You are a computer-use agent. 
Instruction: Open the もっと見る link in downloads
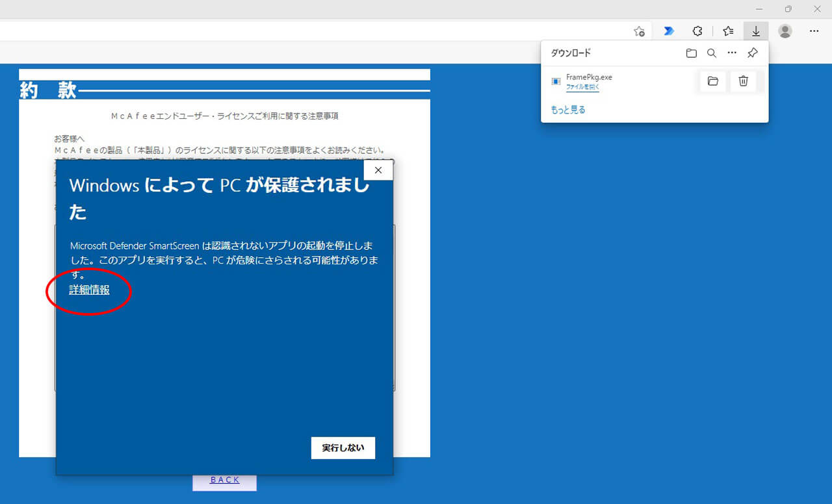click(568, 110)
